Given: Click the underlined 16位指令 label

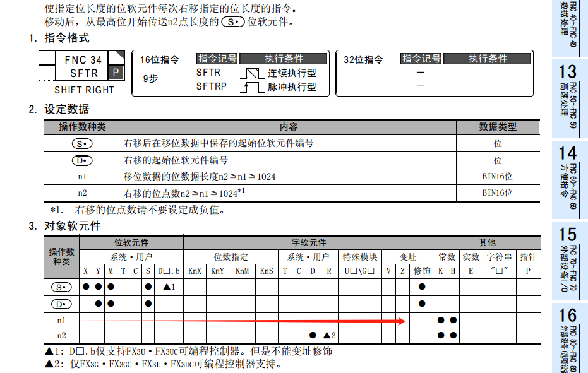Looking at the screenshot, I should (159, 60).
